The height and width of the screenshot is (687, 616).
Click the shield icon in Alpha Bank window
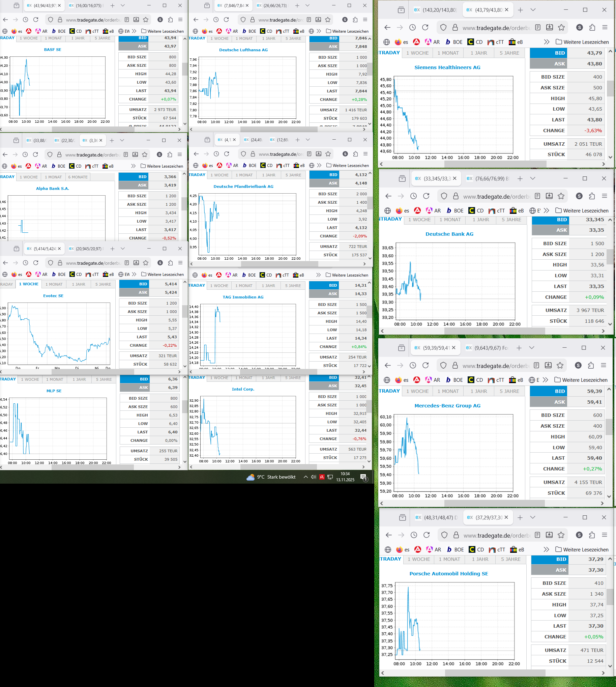click(x=50, y=154)
